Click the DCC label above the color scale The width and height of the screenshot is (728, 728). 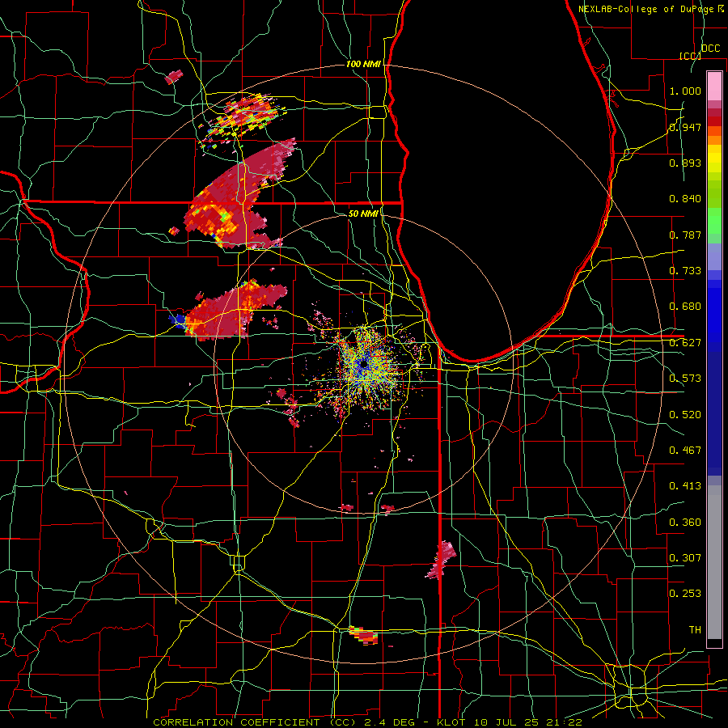710,49
